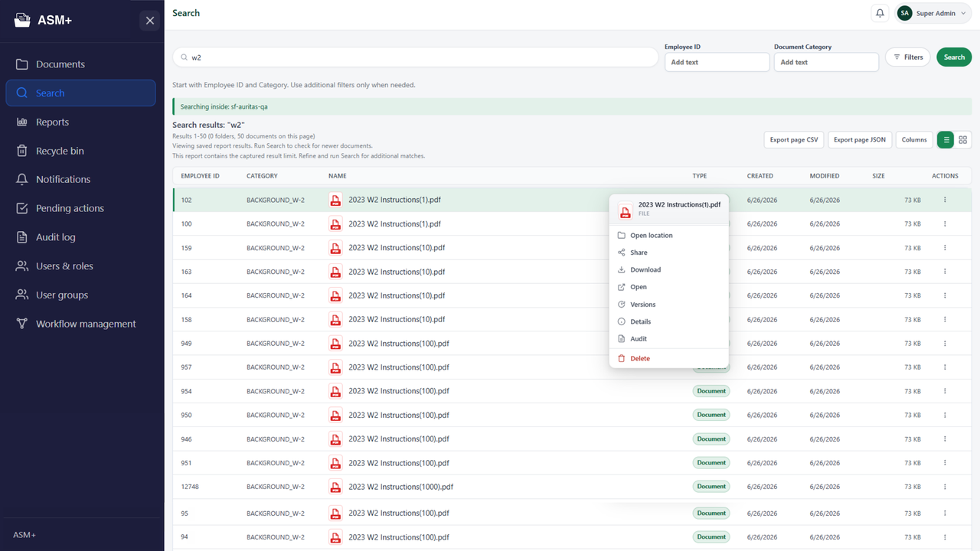Click the Document badge in employee 954 row
980x551 pixels.
711,391
